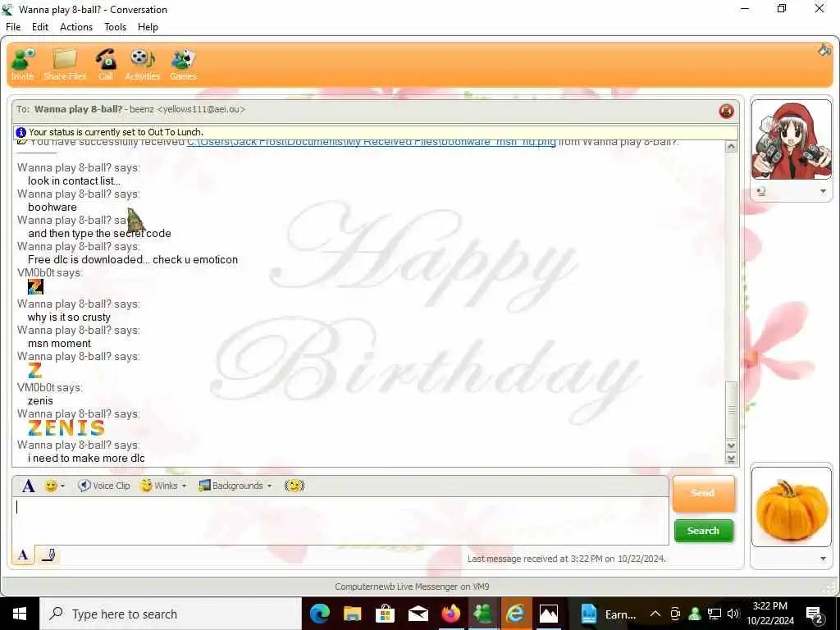Open the Actions menu

76,27
